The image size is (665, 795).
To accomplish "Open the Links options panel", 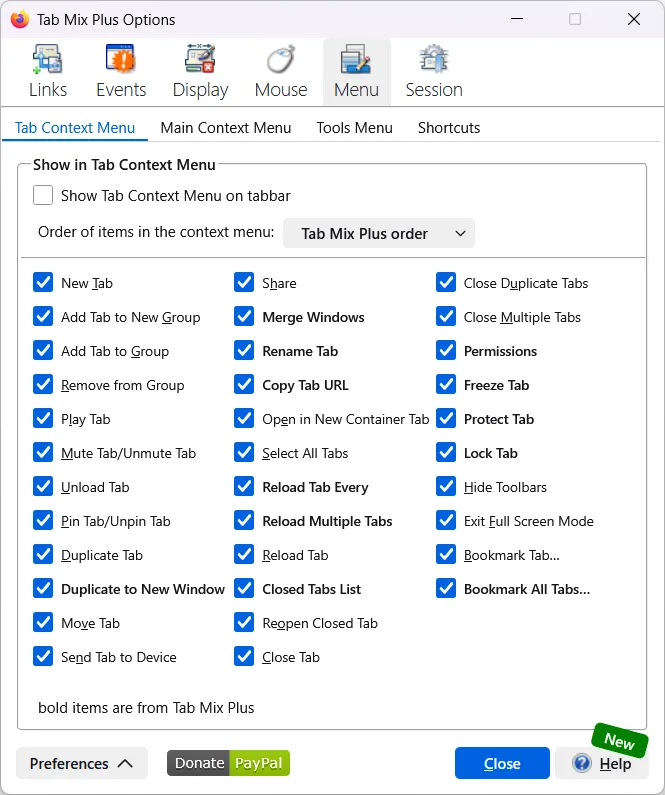I will point(47,73).
